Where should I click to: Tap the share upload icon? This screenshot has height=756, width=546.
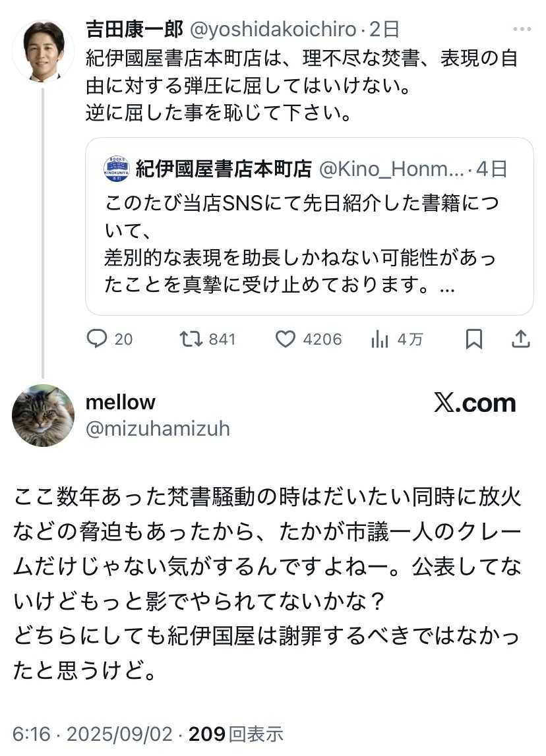tap(521, 339)
